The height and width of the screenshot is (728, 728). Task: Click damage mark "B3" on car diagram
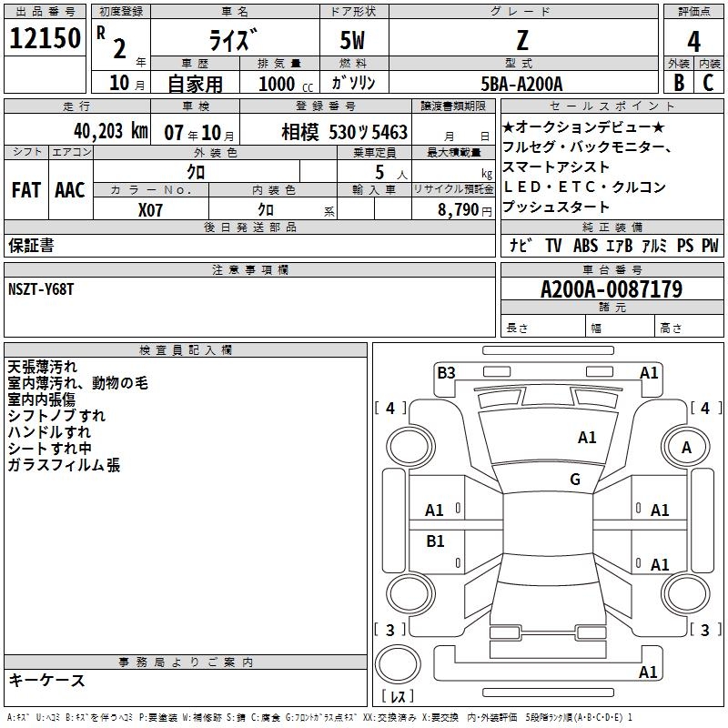tap(446, 373)
